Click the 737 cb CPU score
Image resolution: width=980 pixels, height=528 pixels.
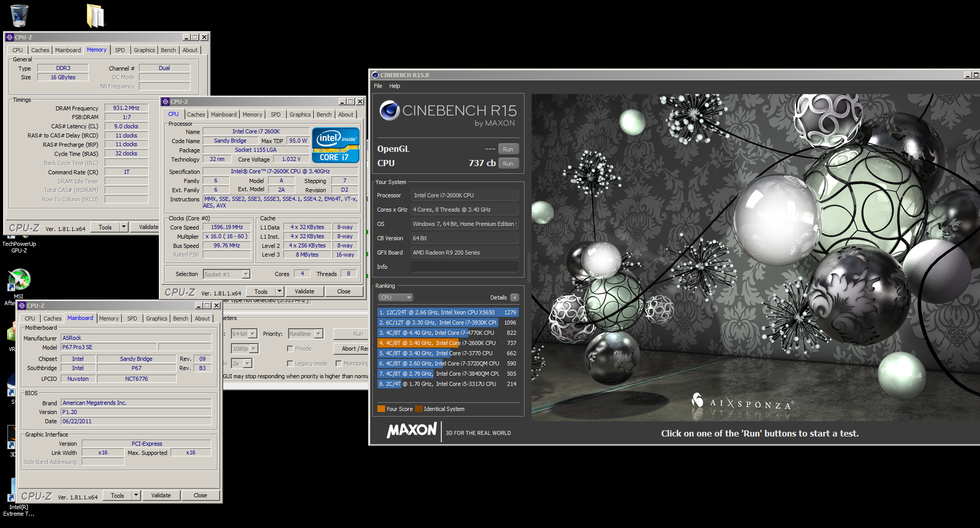[x=482, y=163]
